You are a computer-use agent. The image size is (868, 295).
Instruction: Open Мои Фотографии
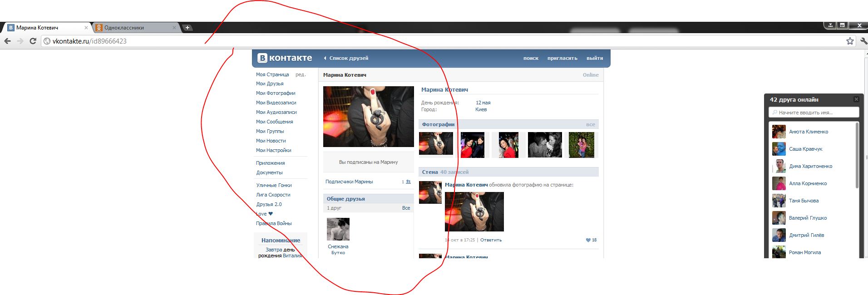click(276, 93)
